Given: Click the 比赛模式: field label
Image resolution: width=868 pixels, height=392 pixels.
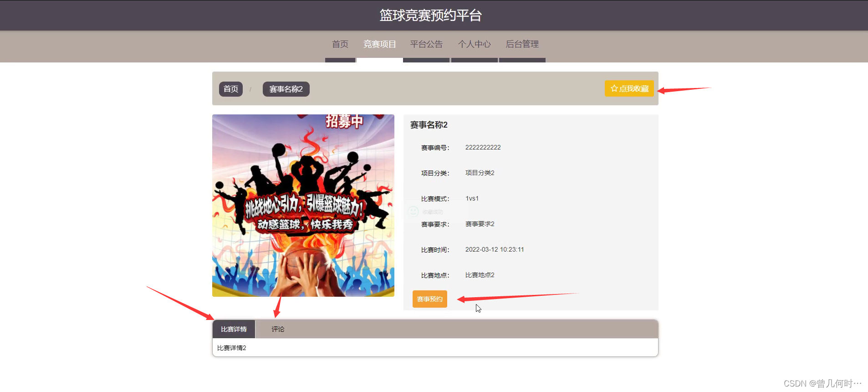Looking at the screenshot, I should 435,199.
